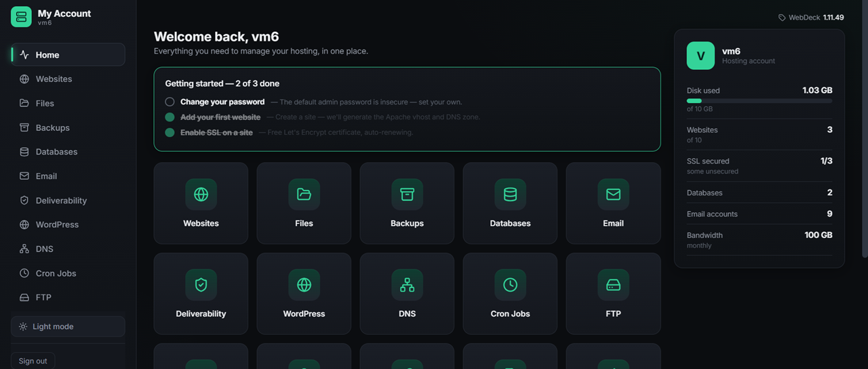Toggle Light mode in sidebar
Viewport: 868px width, 369px height.
[x=68, y=326]
